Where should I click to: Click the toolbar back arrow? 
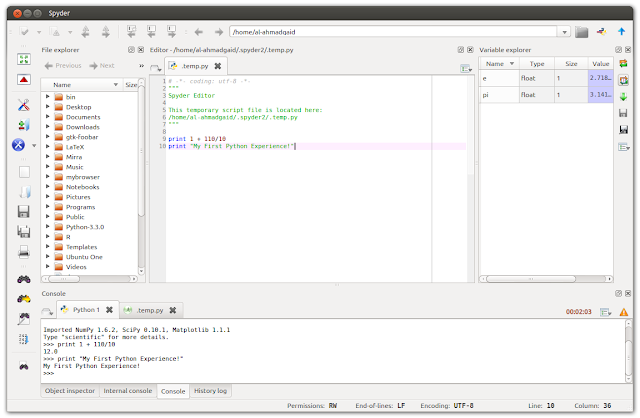pos(199,32)
